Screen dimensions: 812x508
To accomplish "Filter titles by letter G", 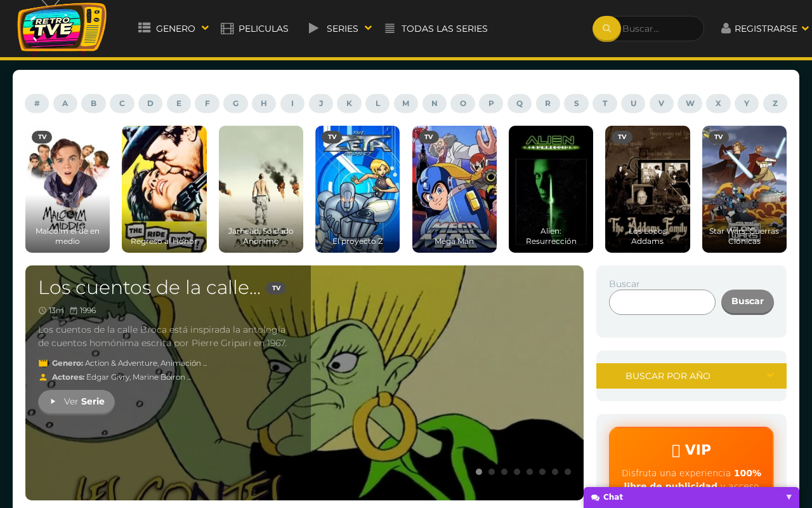I will [x=235, y=104].
